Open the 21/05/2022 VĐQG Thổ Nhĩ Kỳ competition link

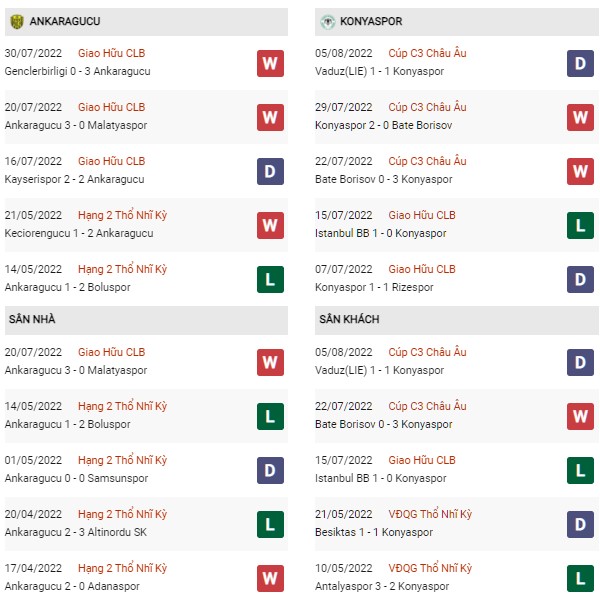pos(430,514)
